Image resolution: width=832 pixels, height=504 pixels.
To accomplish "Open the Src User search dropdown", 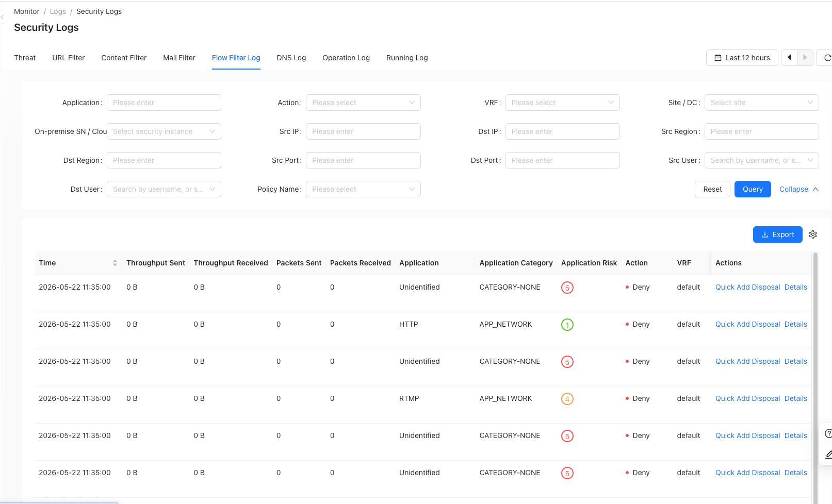I will pyautogui.click(x=761, y=160).
